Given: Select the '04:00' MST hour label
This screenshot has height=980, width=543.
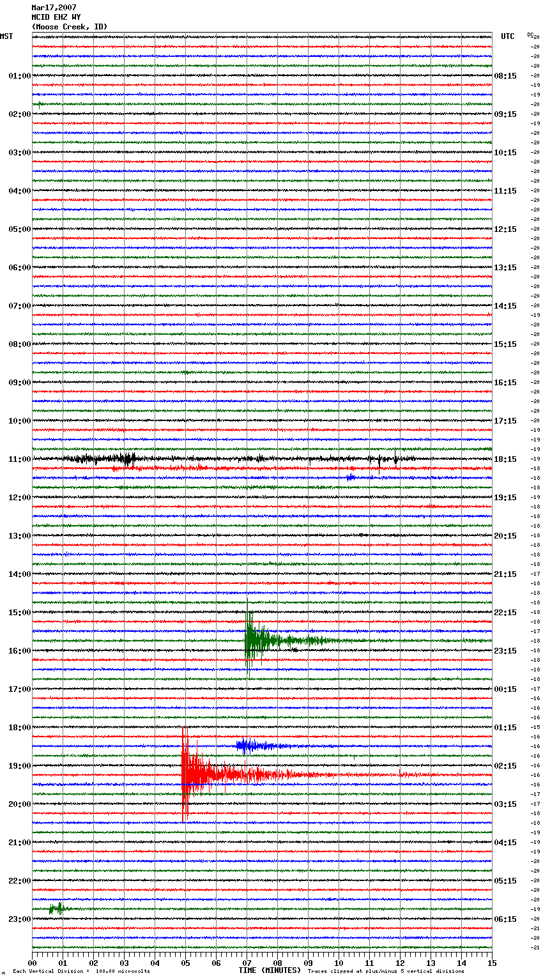Looking at the screenshot, I should click(x=19, y=191).
